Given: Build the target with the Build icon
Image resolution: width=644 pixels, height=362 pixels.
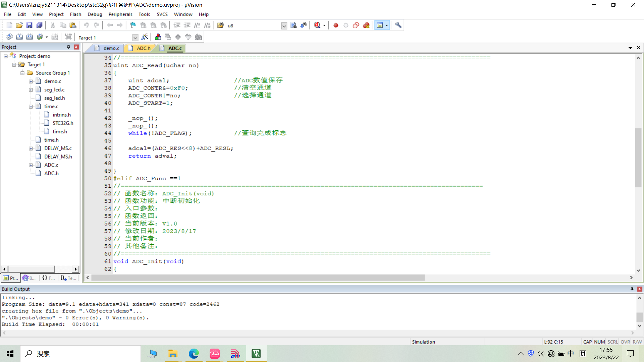Looking at the screenshot, I should tap(19, 37).
